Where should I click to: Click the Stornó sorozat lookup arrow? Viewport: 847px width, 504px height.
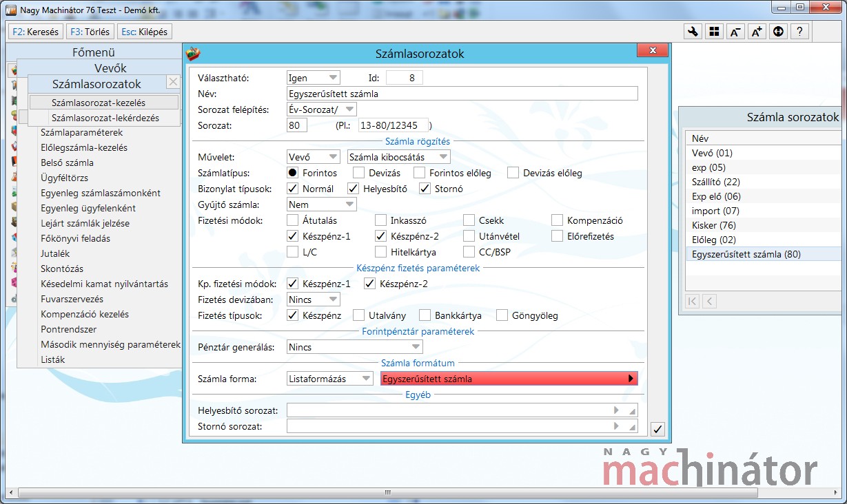[617, 426]
